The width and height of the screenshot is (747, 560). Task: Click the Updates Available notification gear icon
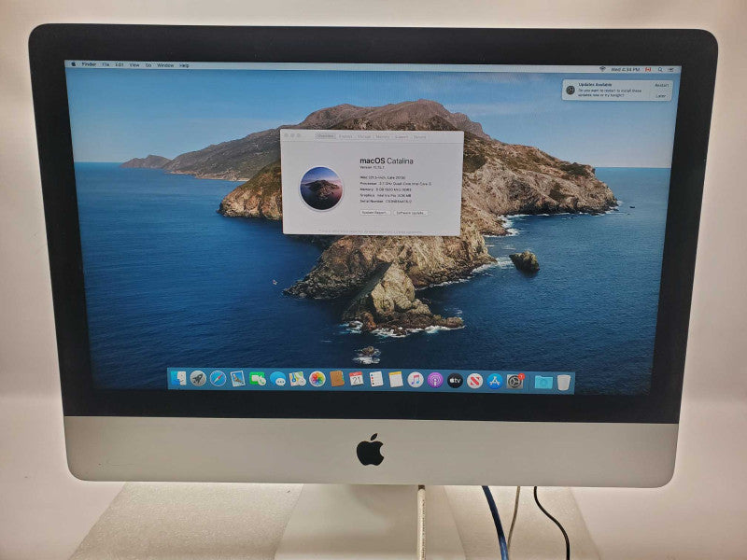571,90
